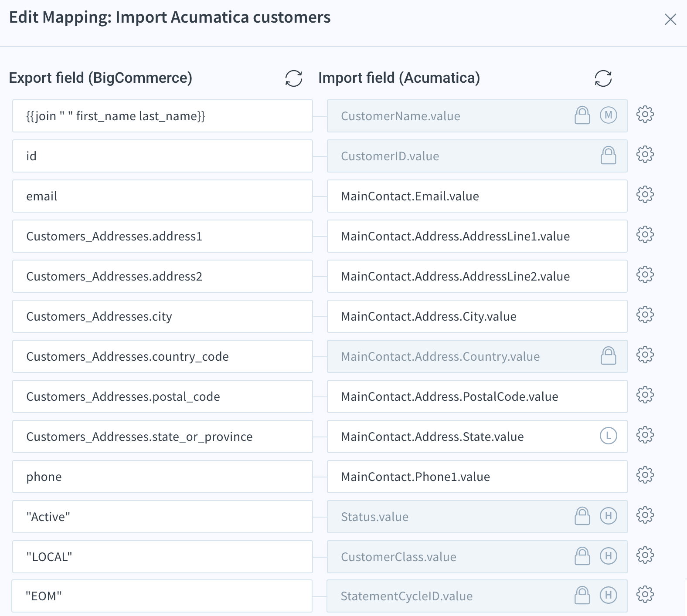Edit the "phone" export field
This screenshot has width=687, height=616.
point(163,477)
